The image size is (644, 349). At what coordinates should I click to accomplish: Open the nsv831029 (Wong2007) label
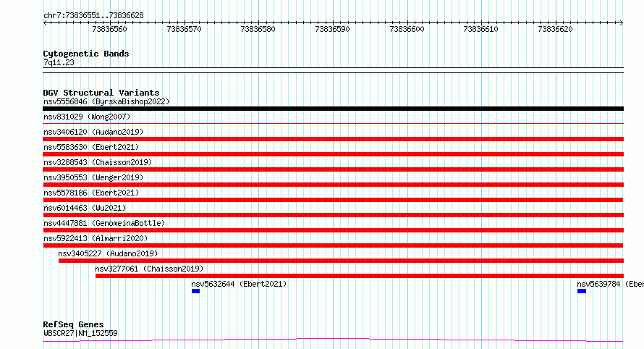pyautogui.click(x=87, y=117)
